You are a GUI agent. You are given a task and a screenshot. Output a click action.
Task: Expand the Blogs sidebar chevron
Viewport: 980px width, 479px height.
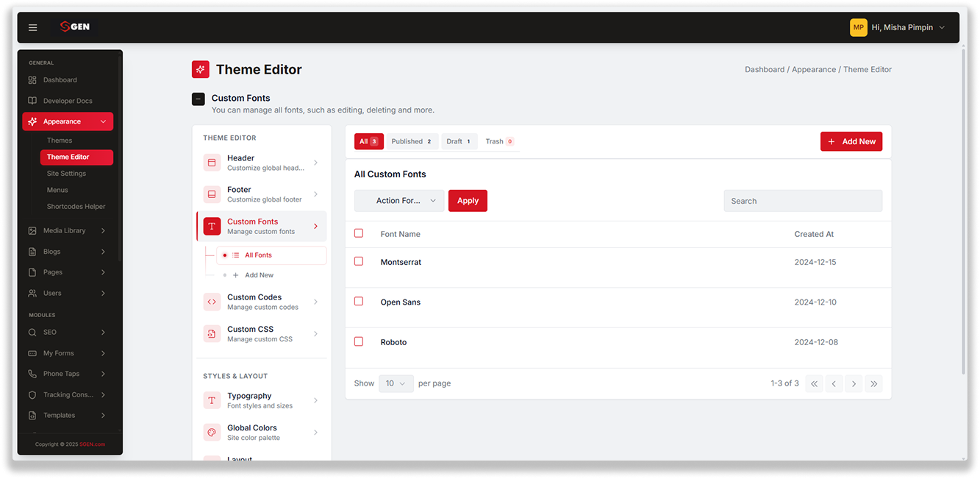pos(103,252)
